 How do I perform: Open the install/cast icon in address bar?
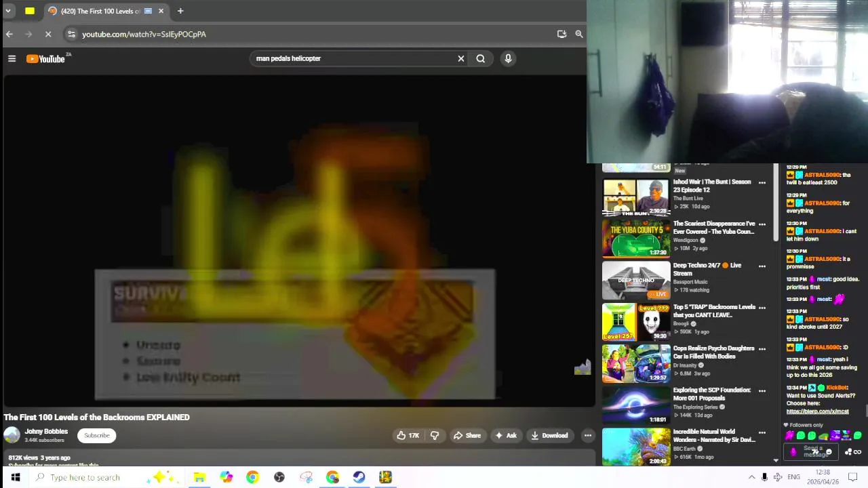561,34
